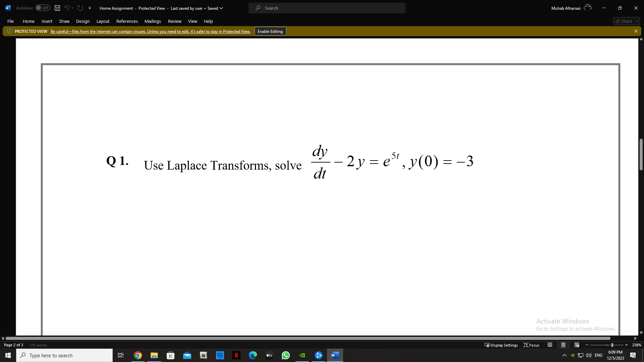Switch to the Review tab

pos(174,21)
